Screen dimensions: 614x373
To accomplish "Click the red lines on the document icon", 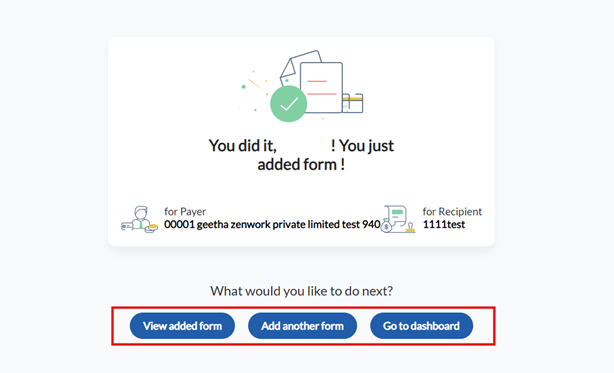I will (321, 88).
